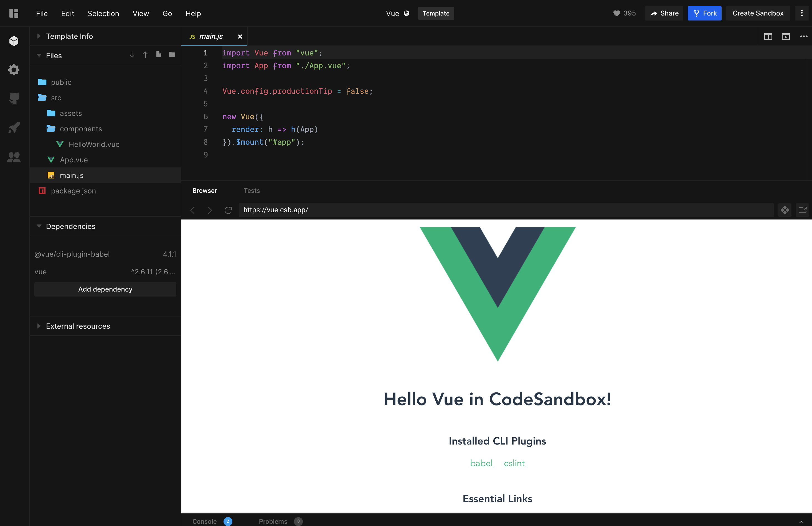Open the File menu
The image size is (812, 526).
point(42,13)
